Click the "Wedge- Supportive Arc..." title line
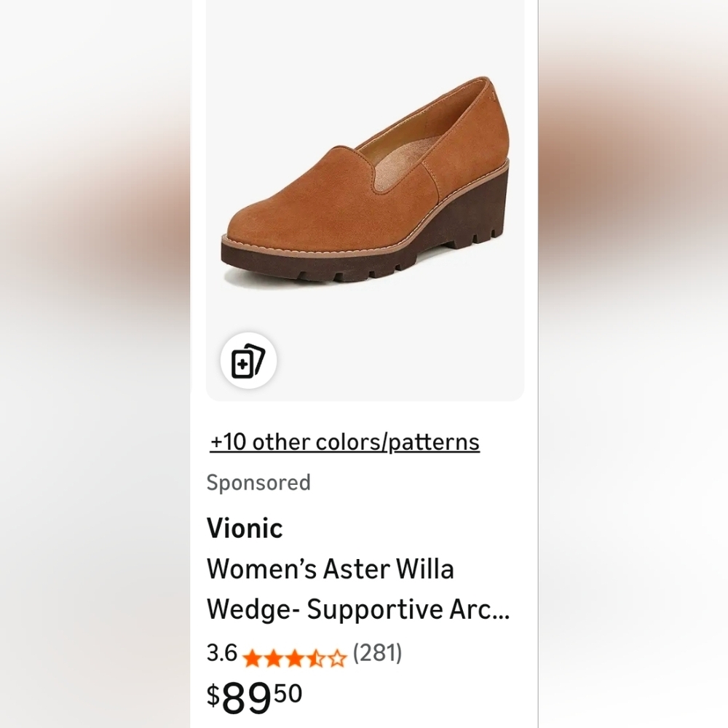 358,609
